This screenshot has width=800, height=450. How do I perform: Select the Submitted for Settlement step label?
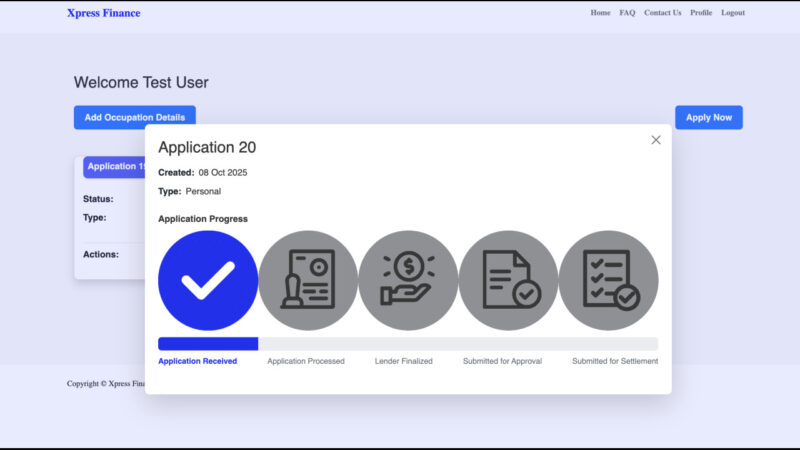(615, 361)
